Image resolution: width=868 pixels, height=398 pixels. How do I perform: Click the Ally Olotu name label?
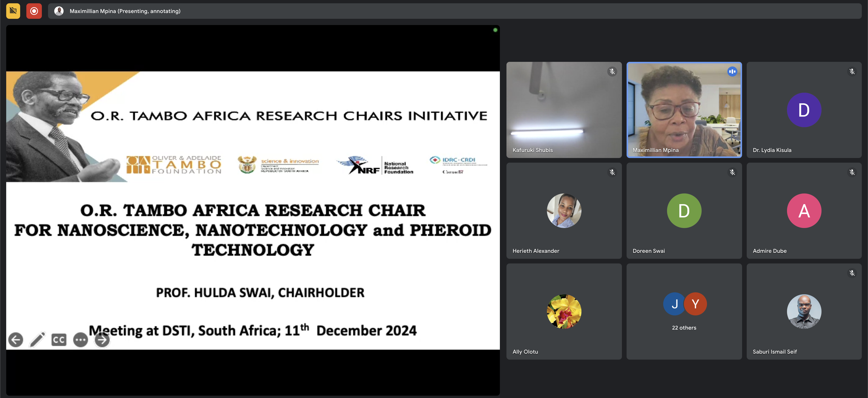pyautogui.click(x=525, y=352)
